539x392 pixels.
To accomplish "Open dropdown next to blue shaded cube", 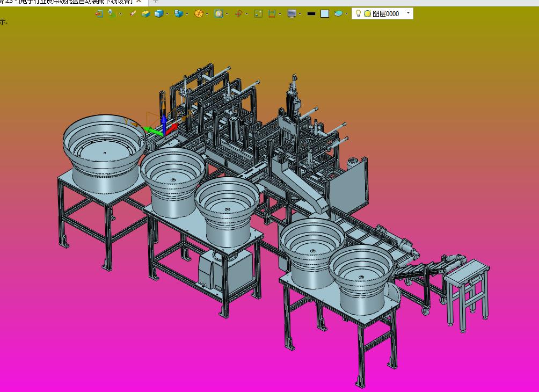I will click(x=167, y=14).
